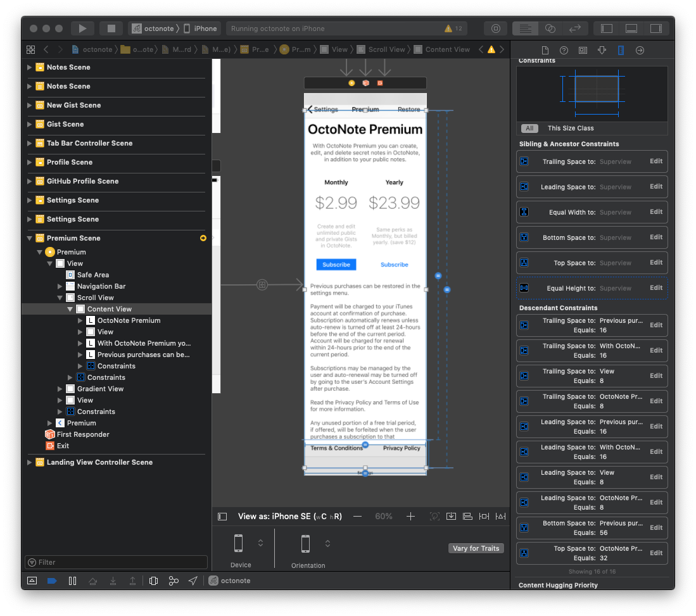Choose the iPhone run destination
Image resolution: width=696 pixels, height=616 pixels.
[x=200, y=28]
